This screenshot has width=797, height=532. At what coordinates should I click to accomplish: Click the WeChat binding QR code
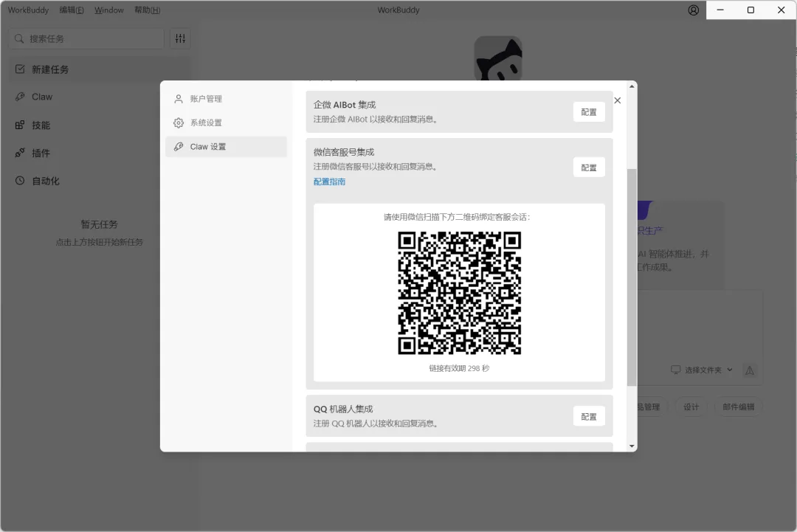coord(460,293)
